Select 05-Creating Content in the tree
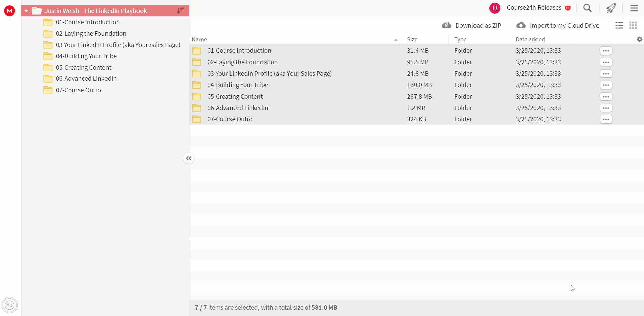The image size is (644, 316). 84,68
